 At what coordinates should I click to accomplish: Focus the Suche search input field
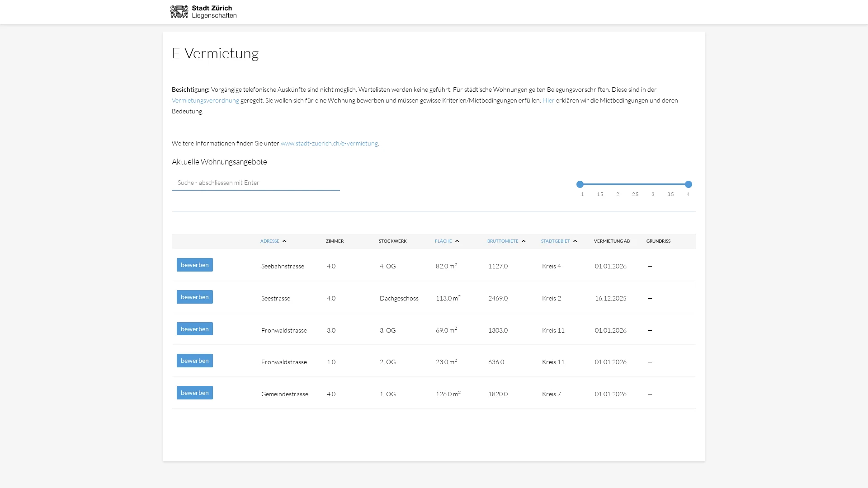pyautogui.click(x=255, y=183)
